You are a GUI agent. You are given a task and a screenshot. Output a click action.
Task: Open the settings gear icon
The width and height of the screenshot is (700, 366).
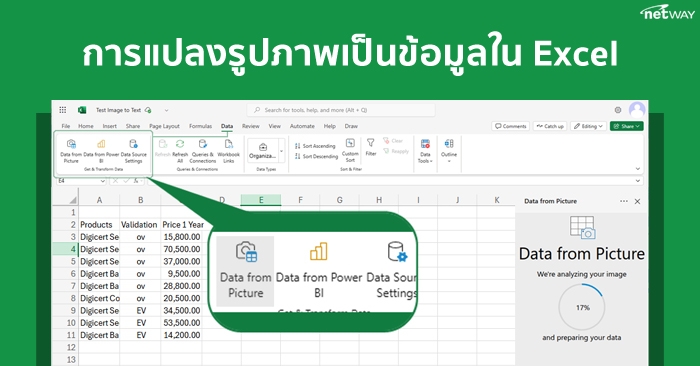tap(618, 110)
